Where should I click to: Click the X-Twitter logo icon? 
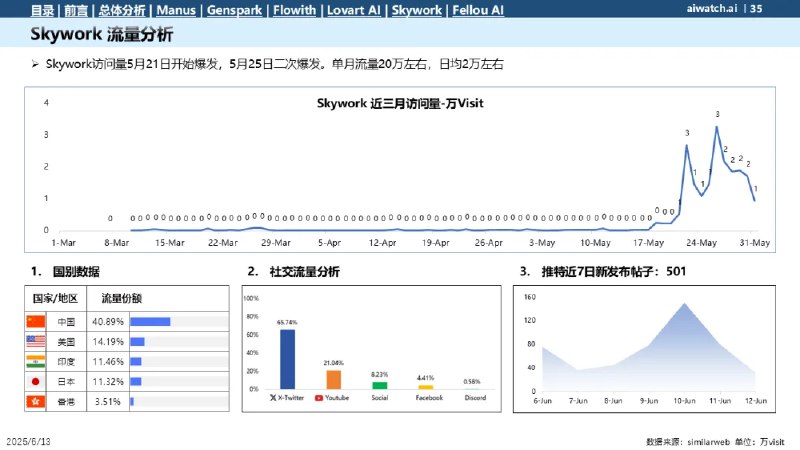273,397
